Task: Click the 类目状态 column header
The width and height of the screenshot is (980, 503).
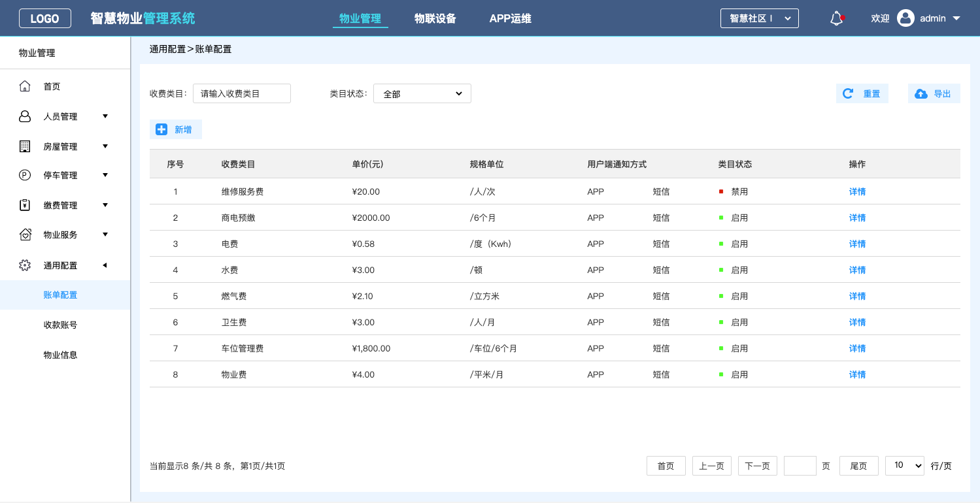Action: (735, 164)
